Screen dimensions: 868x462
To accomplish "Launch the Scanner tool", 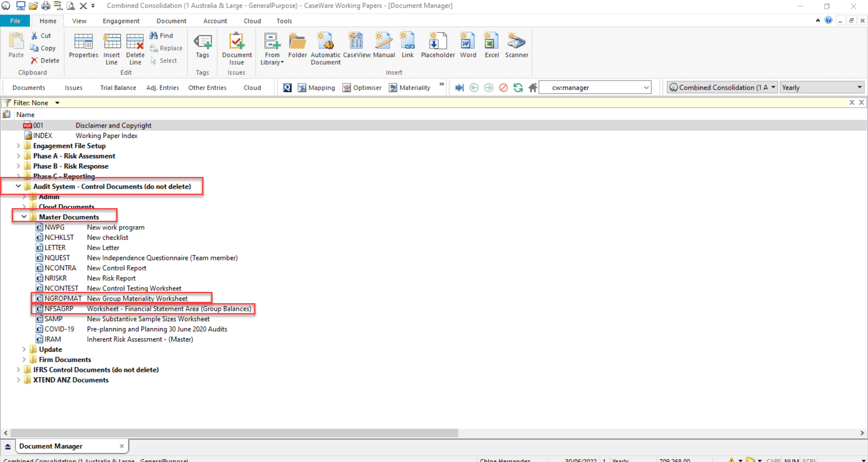I will pyautogui.click(x=516, y=45).
